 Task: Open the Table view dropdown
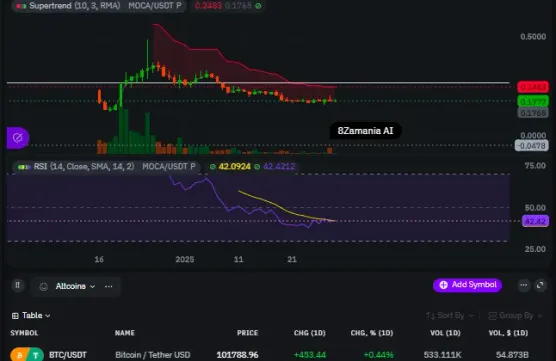tap(31, 315)
